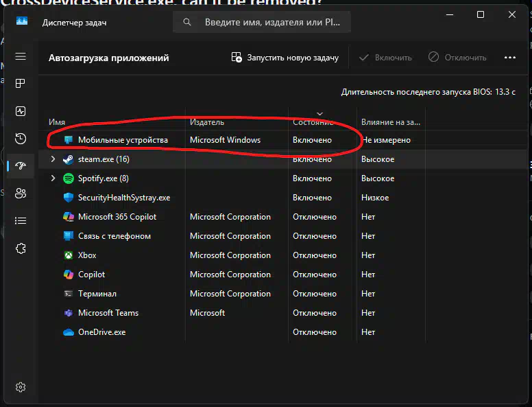
Task: Maximize the Task Manager window
Action: click(x=481, y=14)
